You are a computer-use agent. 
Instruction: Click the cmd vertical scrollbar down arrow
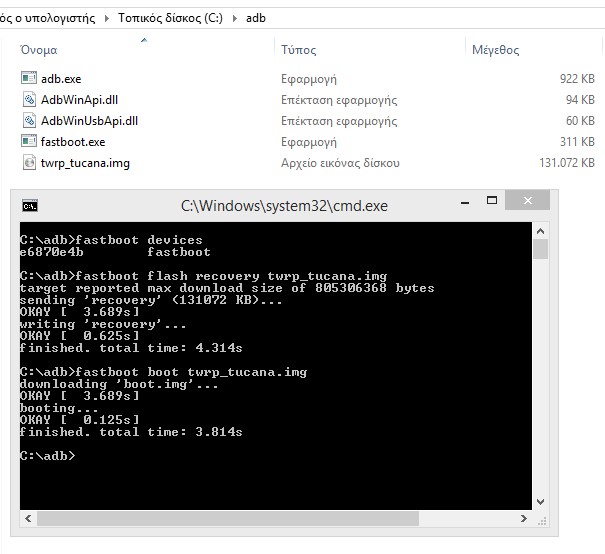[541, 502]
